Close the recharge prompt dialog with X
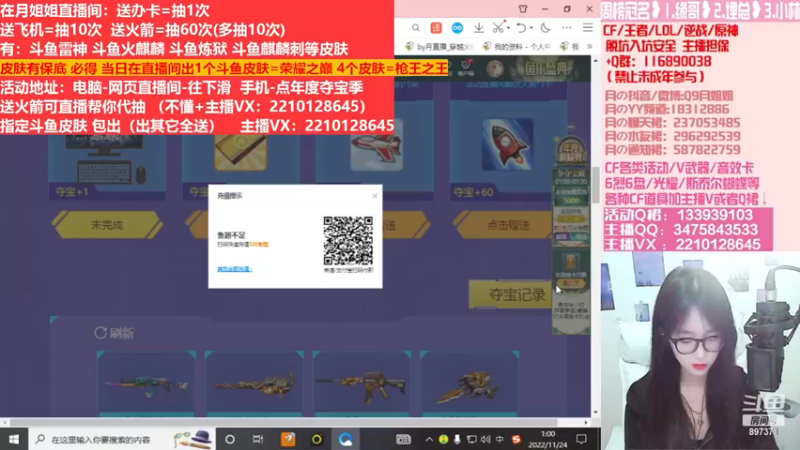The width and height of the screenshot is (800, 450). pos(375,195)
